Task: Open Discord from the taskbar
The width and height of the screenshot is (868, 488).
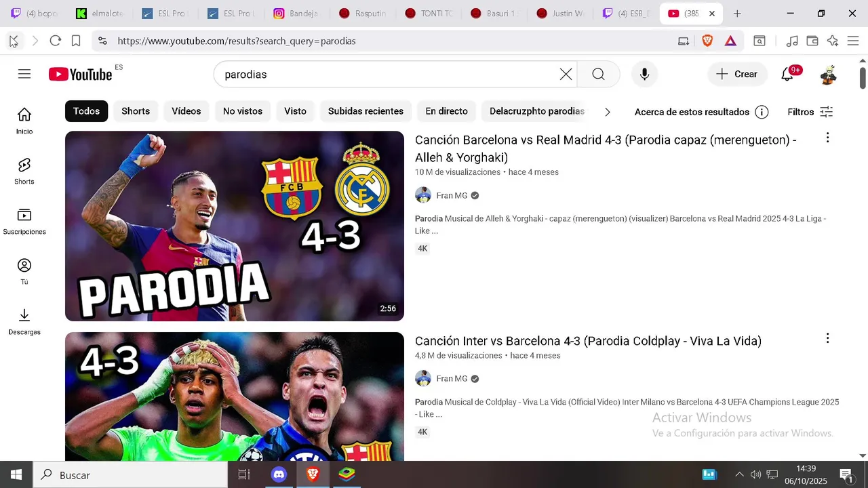Action: pyautogui.click(x=279, y=474)
